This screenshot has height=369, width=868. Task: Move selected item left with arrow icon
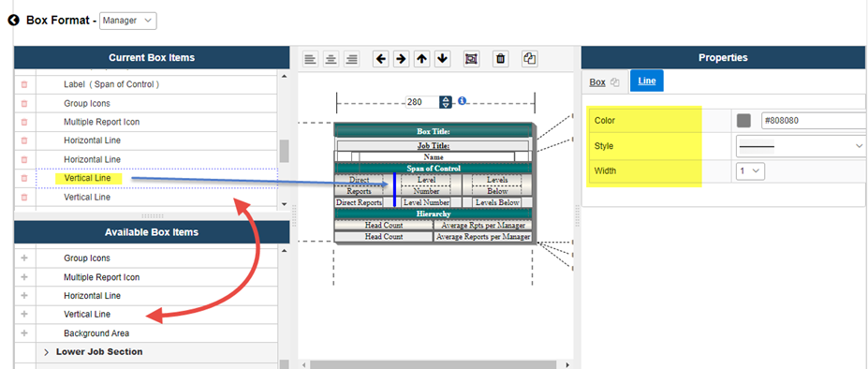pyautogui.click(x=380, y=59)
